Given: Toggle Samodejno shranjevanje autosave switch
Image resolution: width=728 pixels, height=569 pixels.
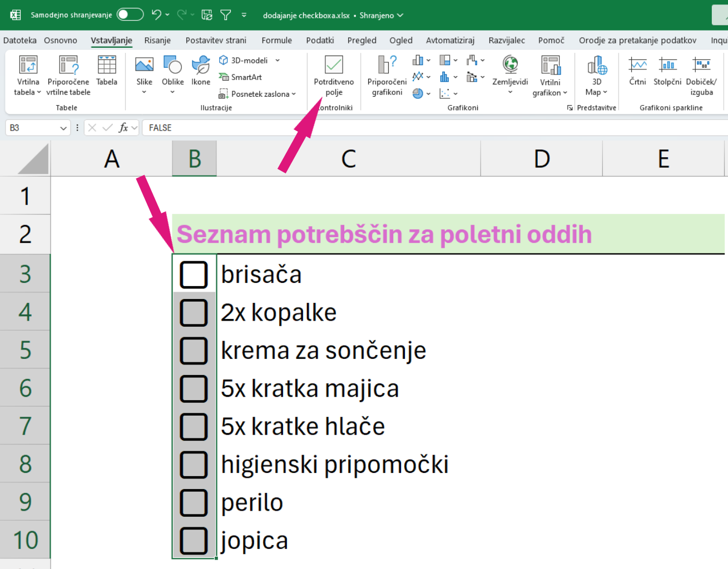Looking at the screenshot, I should (x=130, y=14).
